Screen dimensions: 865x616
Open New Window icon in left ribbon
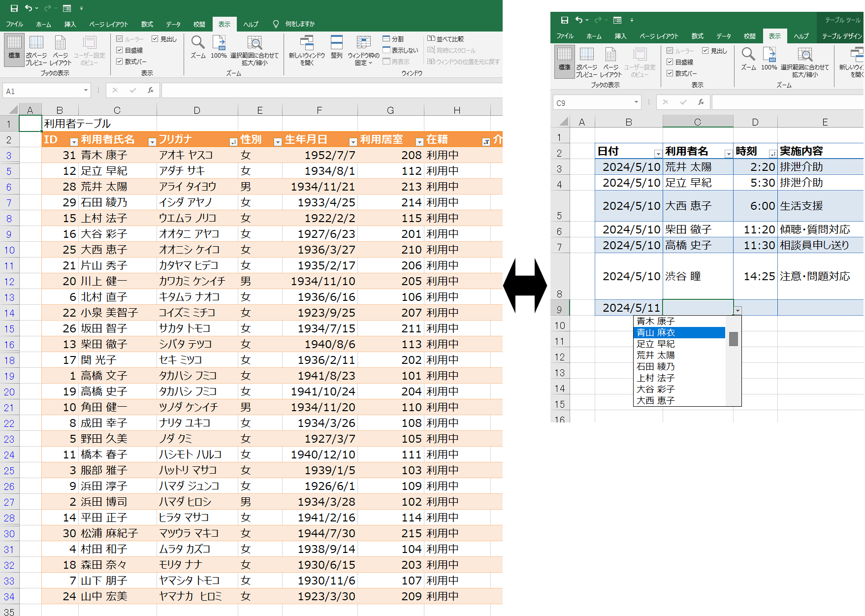[x=307, y=43]
